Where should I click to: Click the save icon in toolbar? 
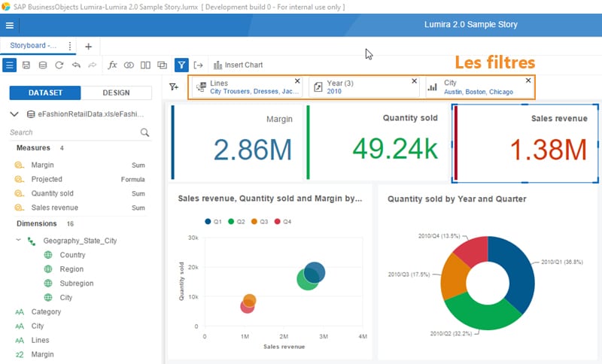click(x=26, y=65)
